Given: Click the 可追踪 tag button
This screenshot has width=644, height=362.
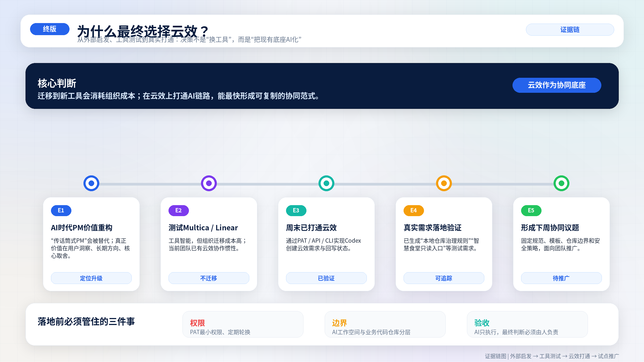Looking at the screenshot, I should 444,278.
